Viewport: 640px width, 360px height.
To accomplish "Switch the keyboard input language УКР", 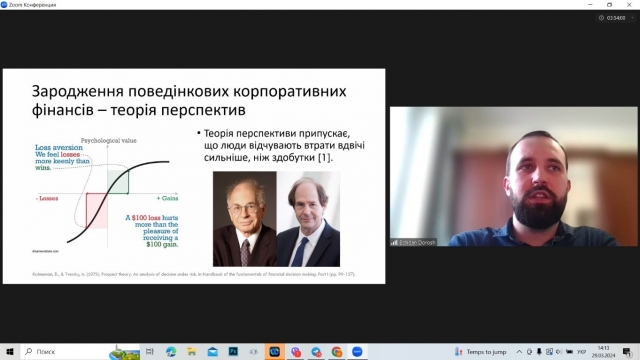I will (582, 351).
